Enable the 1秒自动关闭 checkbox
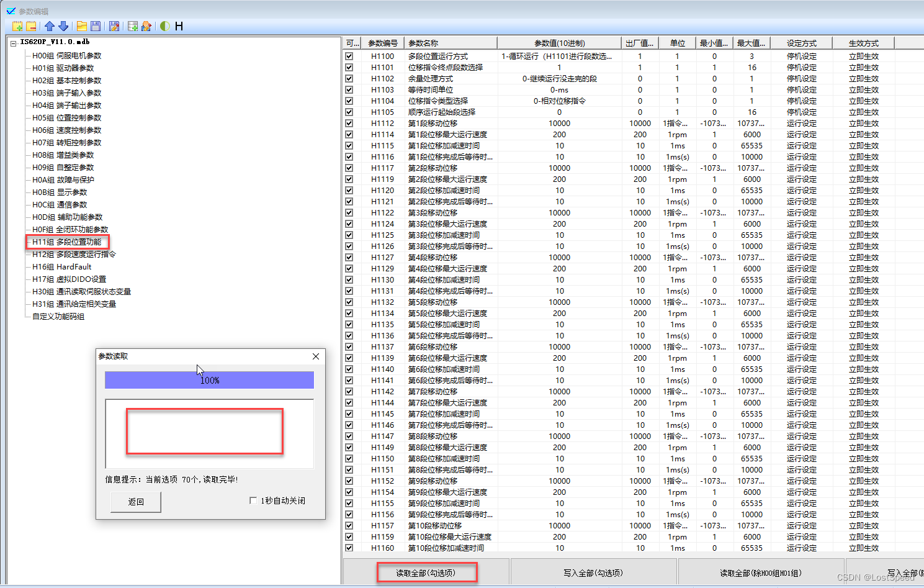 [253, 500]
